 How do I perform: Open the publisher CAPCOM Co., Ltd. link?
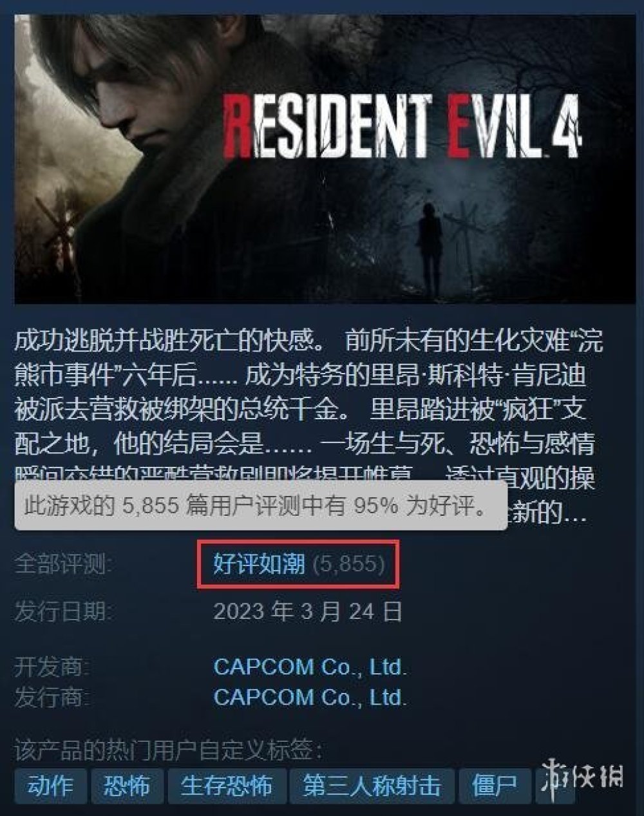(x=310, y=697)
